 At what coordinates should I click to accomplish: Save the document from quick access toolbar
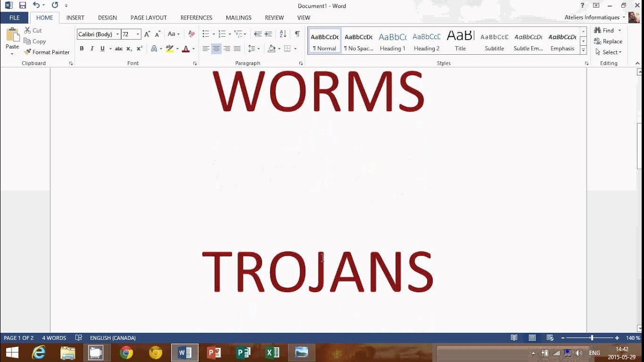coord(23,6)
